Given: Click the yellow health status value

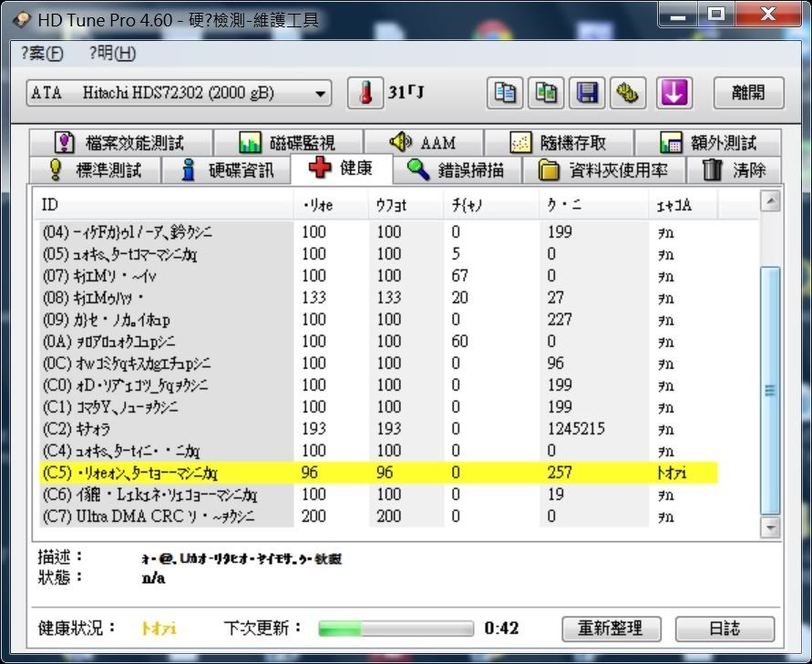Looking at the screenshot, I should [159, 628].
